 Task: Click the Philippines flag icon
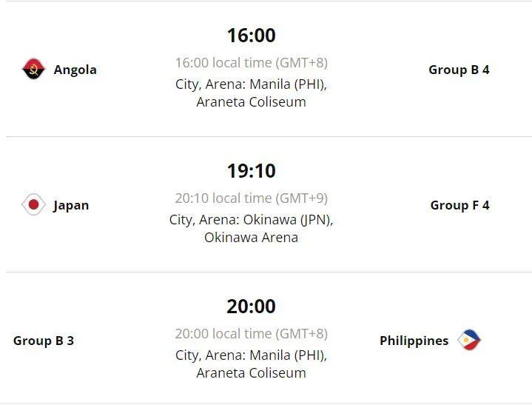pyautogui.click(x=469, y=341)
